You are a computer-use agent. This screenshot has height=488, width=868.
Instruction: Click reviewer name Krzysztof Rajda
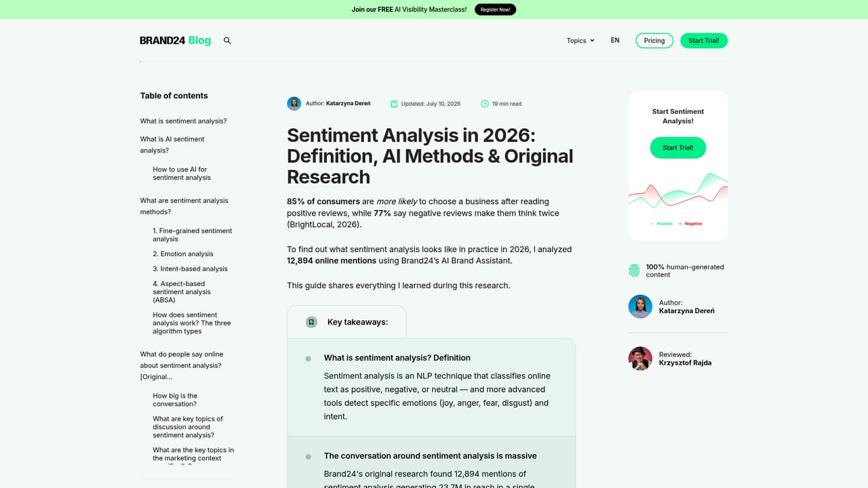(x=685, y=363)
